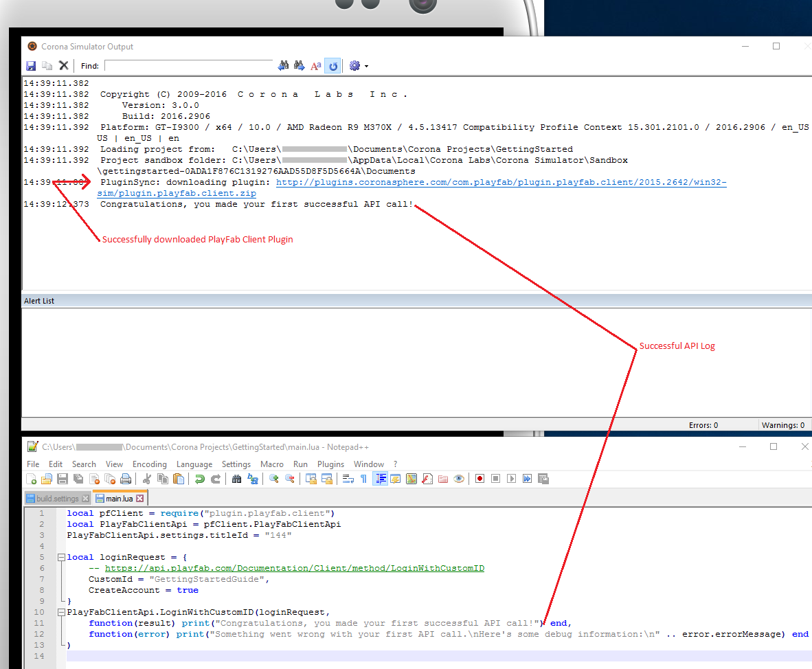Screen dimensions: 812x669
Task: Stop macro recording
Action: point(495,479)
